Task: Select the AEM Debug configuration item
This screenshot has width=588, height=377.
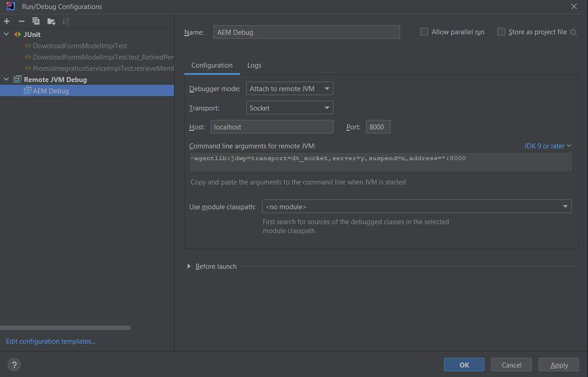Action: [x=50, y=91]
